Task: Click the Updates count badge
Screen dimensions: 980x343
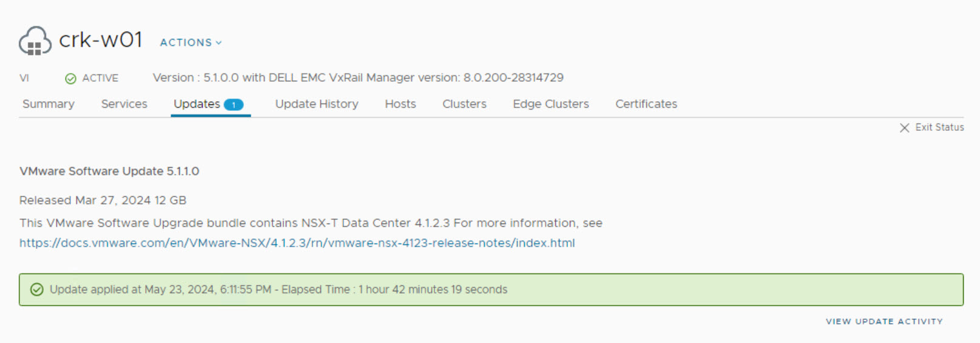Action: tap(234, 105)
